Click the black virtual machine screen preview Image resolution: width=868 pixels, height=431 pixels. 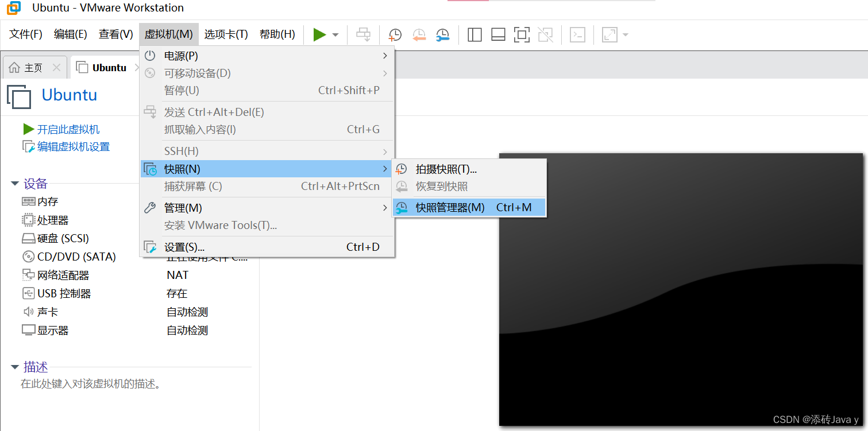coord(681,290)
